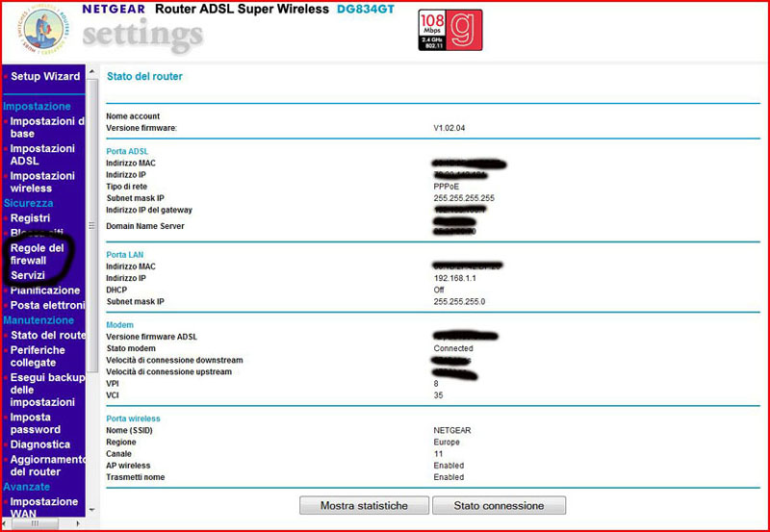Click the LAN subnet mask 255.255.255.0
770x532 pixels.
(x=459, y=302)
